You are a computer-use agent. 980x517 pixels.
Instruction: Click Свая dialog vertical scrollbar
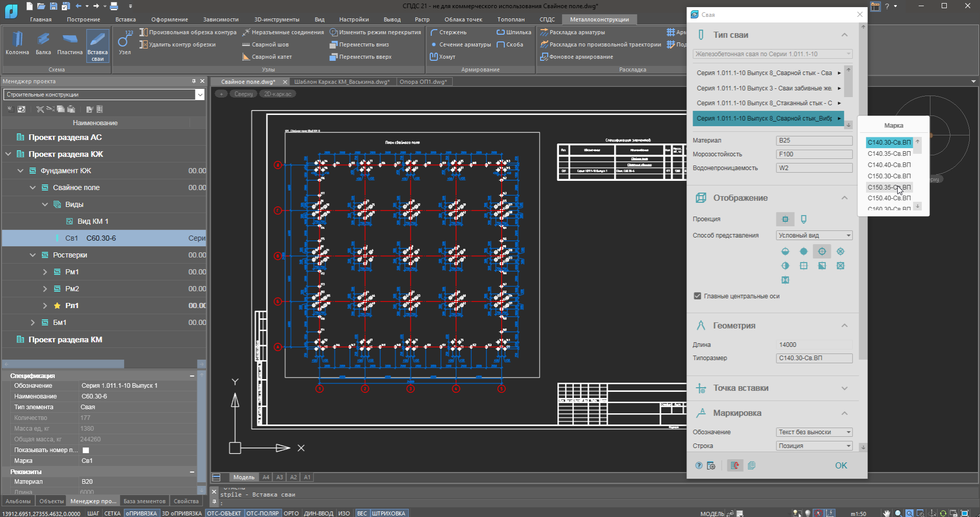pyautogui.click(x=863, y=194)
